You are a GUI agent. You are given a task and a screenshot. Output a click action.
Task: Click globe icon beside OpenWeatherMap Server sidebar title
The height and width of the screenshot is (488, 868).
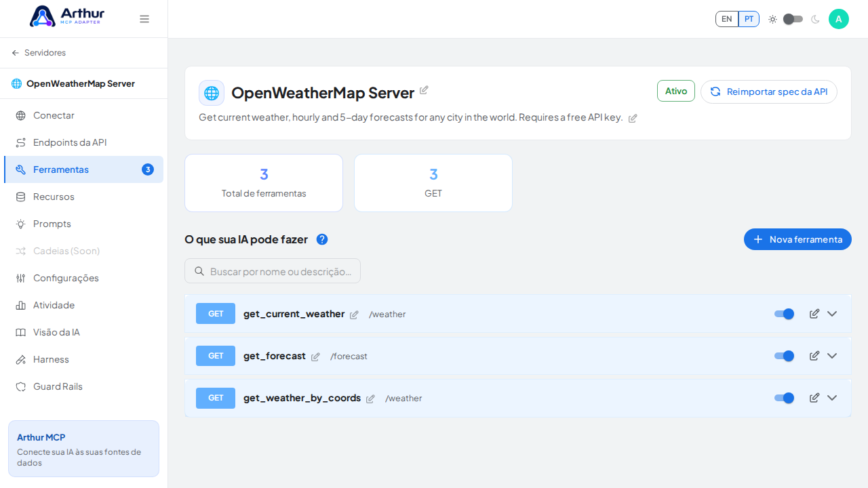pos(16,83)
